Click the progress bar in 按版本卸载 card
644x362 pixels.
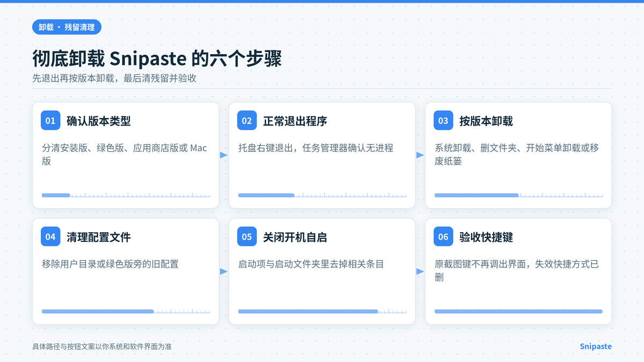[x=518, y=195]
